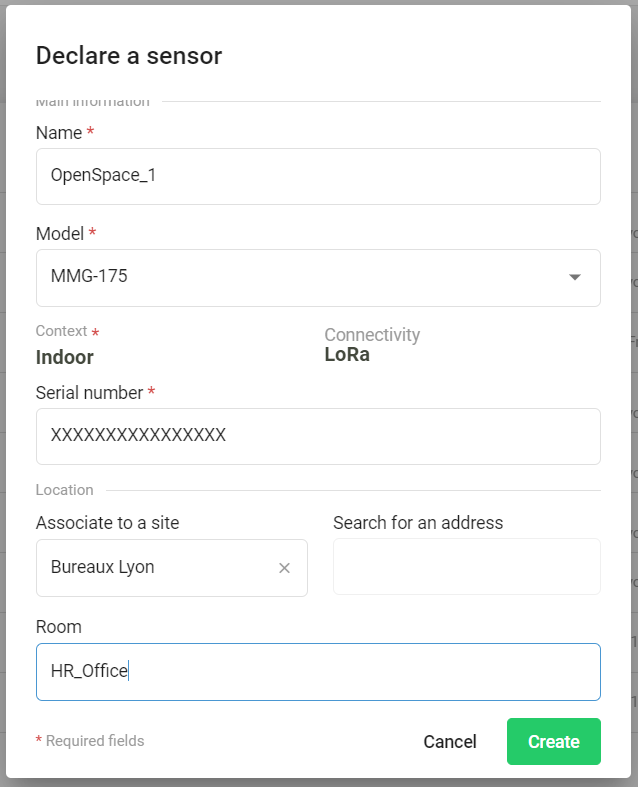This screenshot has height=787, width=638.
Task: Select the Search for an address box
Action: coord(466,567)
